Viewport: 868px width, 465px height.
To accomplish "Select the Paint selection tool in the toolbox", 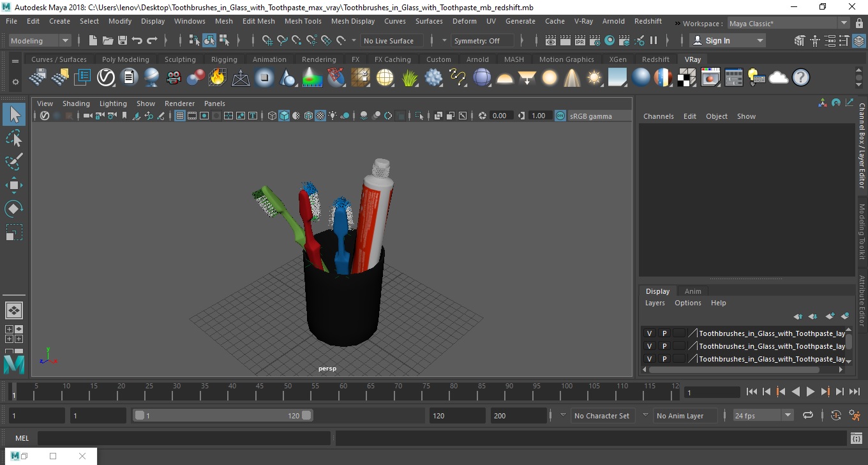I will 14,162.
